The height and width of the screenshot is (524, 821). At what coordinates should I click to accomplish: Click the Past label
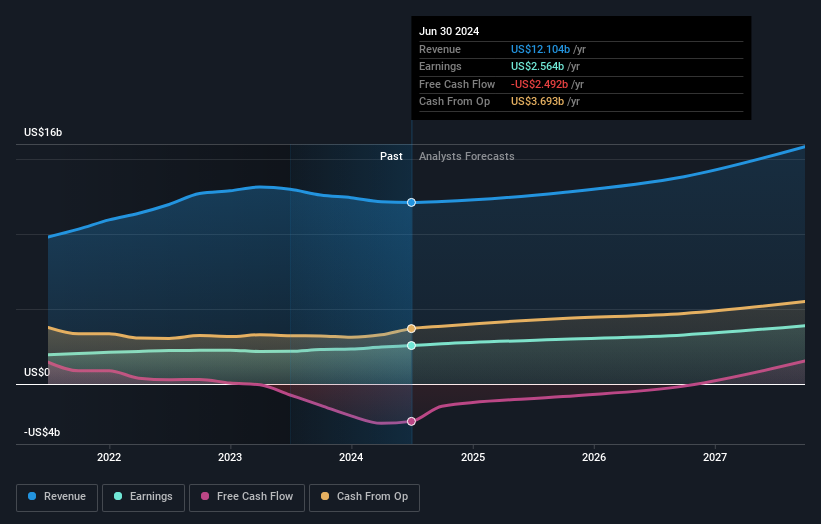(391, 157)
